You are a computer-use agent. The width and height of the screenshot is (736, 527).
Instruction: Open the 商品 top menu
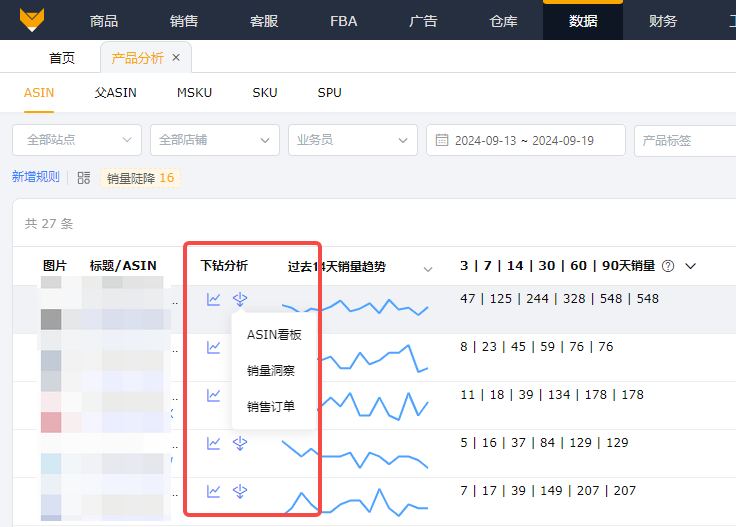coord(104,21)
